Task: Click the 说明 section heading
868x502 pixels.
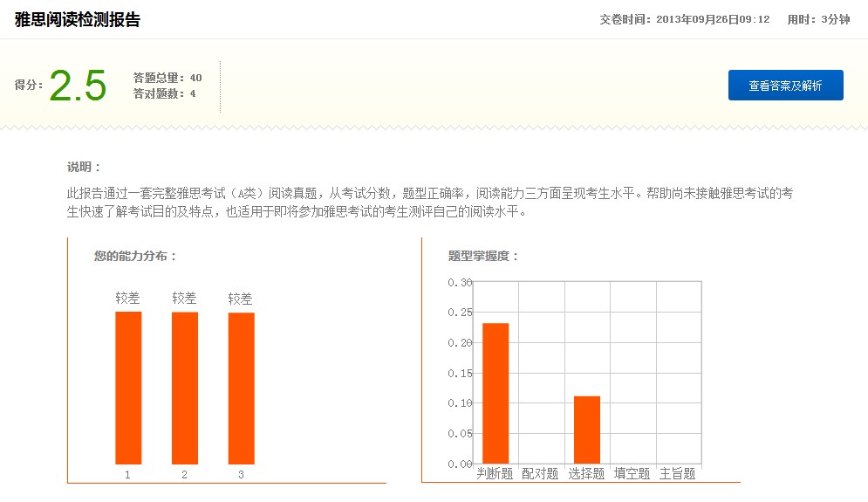Action: point(85,167)
